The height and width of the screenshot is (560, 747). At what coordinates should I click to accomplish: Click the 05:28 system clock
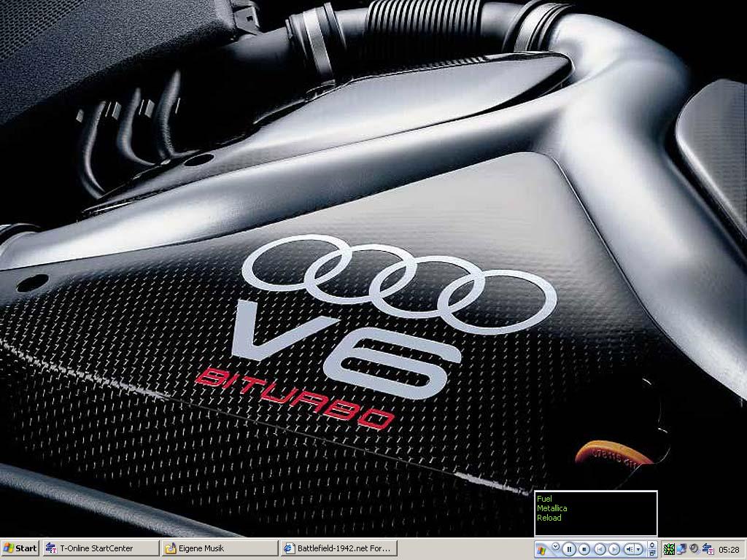tap(729, 550)
